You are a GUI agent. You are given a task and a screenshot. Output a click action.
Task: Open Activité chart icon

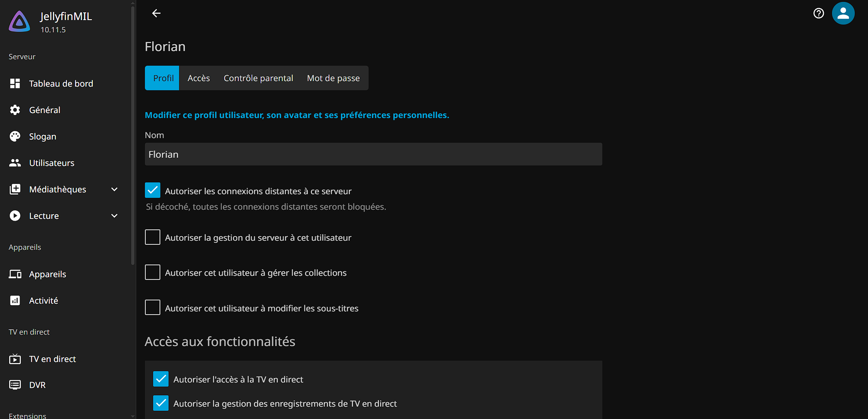click(15, 300)
